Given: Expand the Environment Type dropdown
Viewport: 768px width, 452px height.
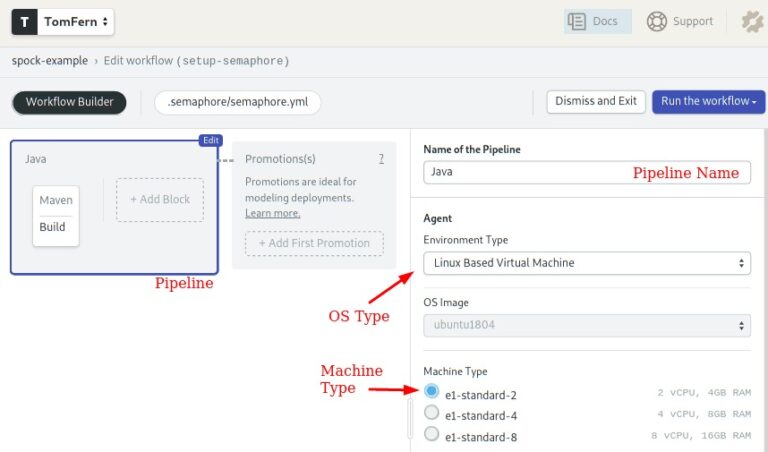Looking at the screenshot, I should pyautogui.click(x=586, y=263).
